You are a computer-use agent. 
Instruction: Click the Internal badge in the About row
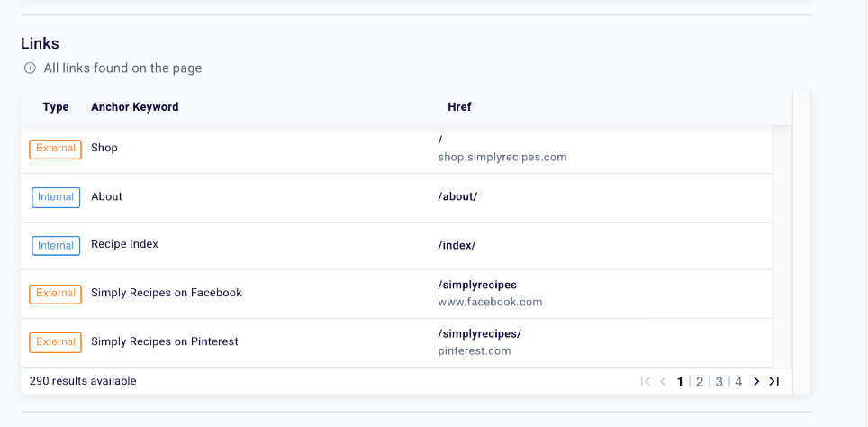click(x=56, y=197)
